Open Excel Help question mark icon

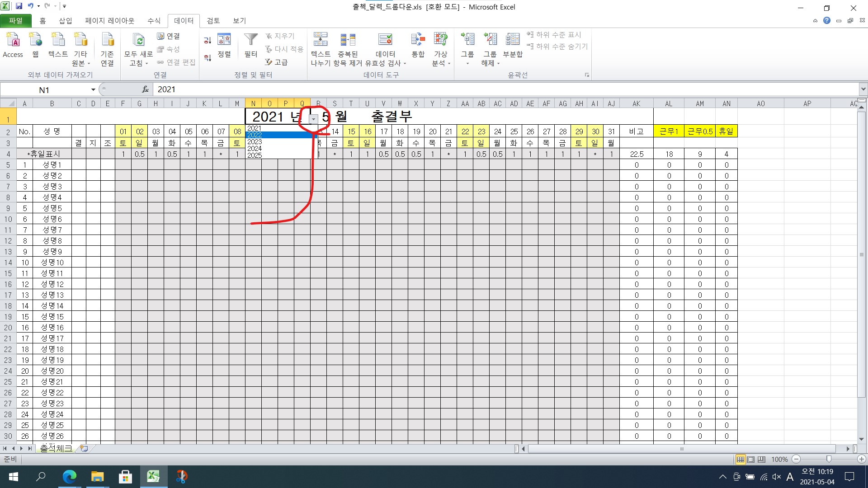(827, 21)
